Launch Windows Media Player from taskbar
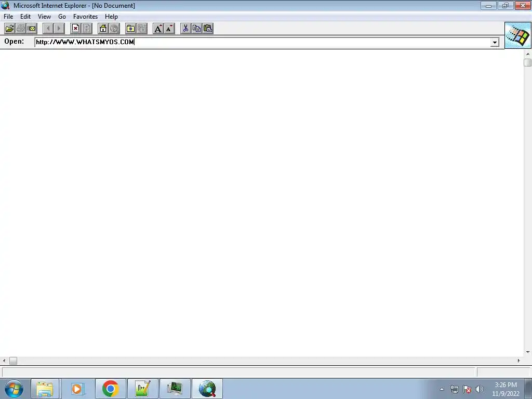This screenshot has width=532, height=399. [77, 389]
